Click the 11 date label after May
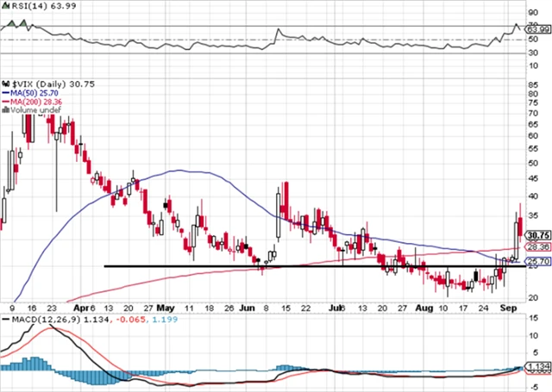 (x=189, y=308)
